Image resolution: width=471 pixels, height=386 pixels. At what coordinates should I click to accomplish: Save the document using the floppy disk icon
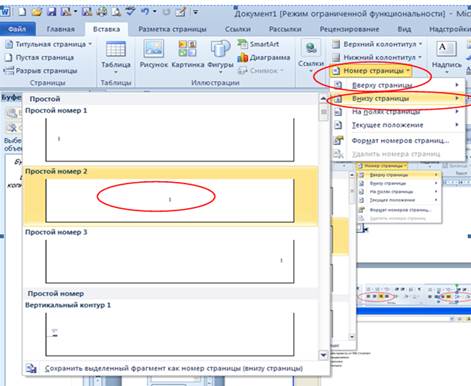(x=51, y=12)
